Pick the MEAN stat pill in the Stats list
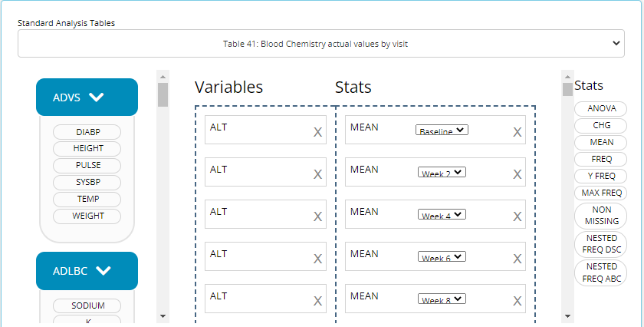The height and width of the screenshot is (327, 644). (x=600, y=142)
